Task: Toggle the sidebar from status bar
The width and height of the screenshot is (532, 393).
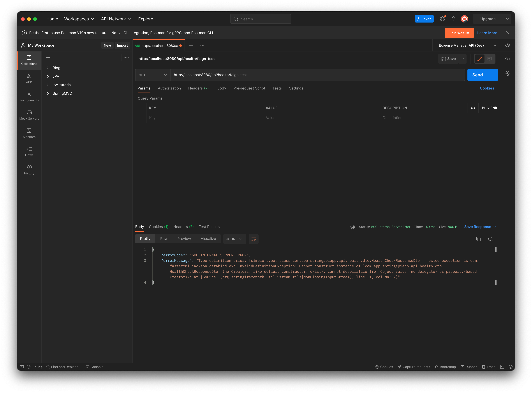Action: [x=22, y=367]
